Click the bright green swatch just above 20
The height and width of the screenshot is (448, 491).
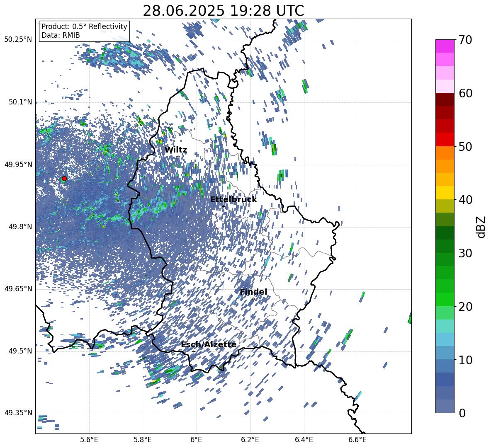pos(445,299)
